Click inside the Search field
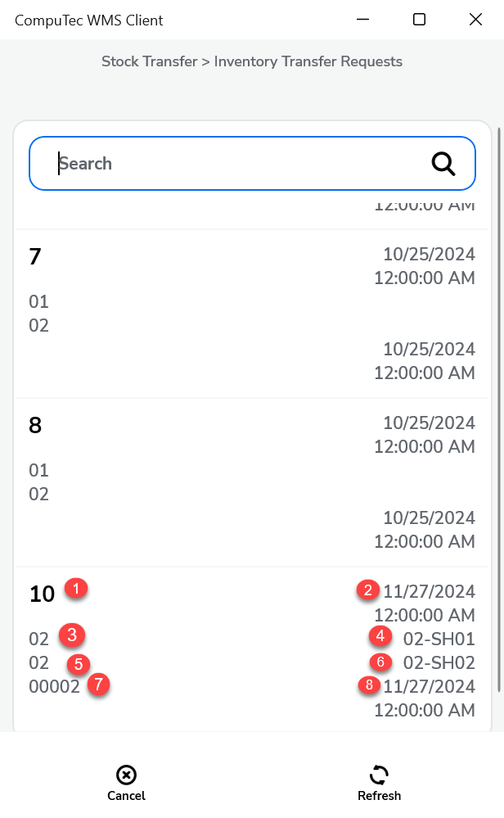Image resolution: width=504 pixels, height=818 pixels. point(205,163)
